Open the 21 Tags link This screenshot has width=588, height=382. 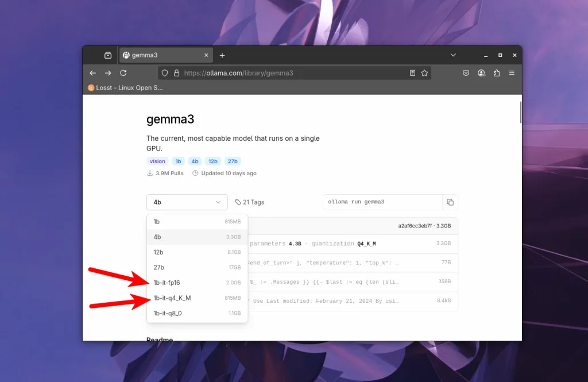pos(250,202)
